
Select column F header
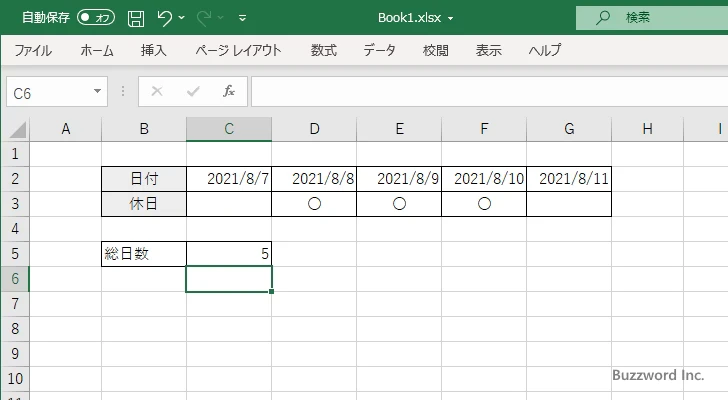pos(484,129)
